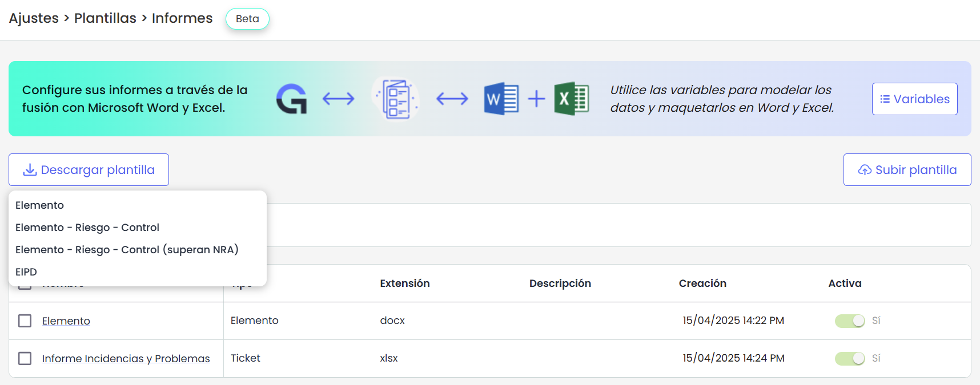Pick Elemento - Riesgo - Control (superan NRA)
980x385 pixels.
(127, 250)
